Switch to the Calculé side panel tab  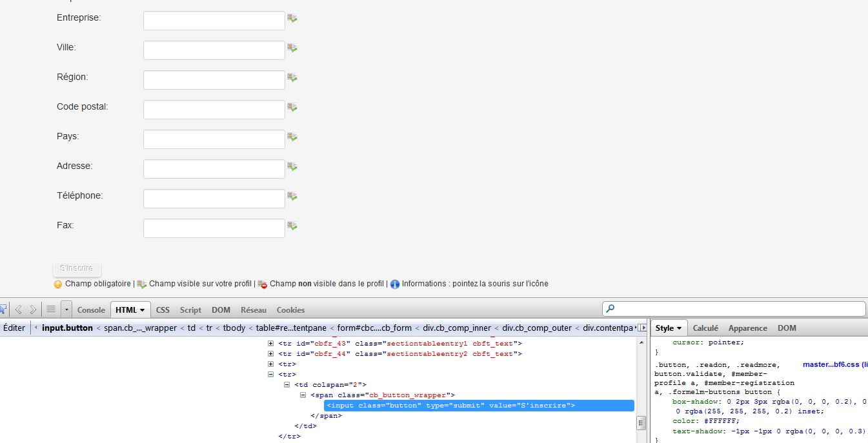pyautogui.click(x=705, y=328)
